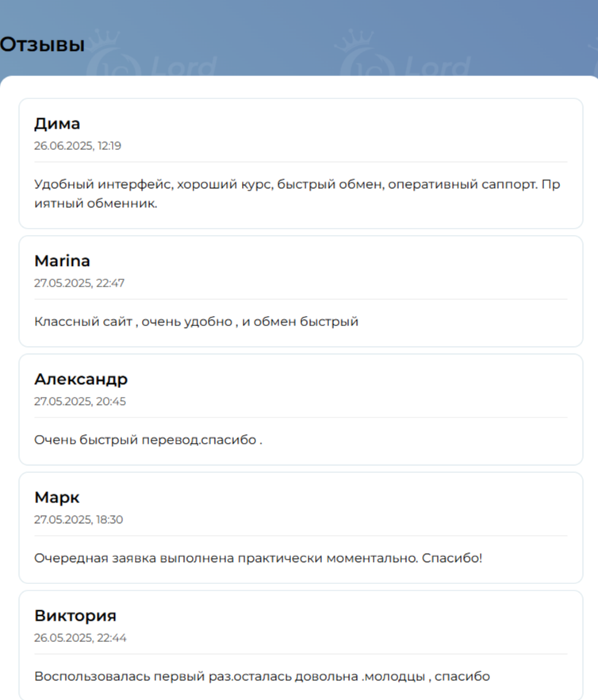Click date 27.05.2025, 22:47
The width and height of the screenshot is (598, 700).
point(79,283)
